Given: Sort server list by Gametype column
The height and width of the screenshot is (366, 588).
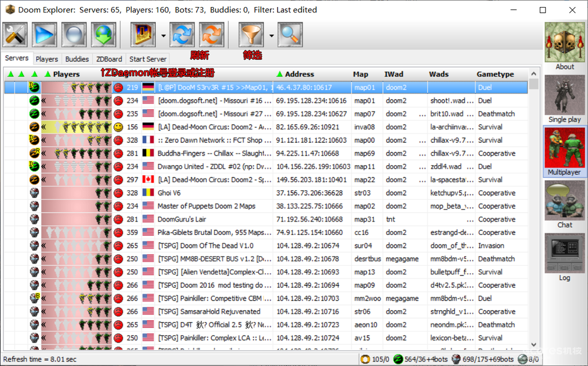Looking at the screenshot, I should (x=495, y=74).
